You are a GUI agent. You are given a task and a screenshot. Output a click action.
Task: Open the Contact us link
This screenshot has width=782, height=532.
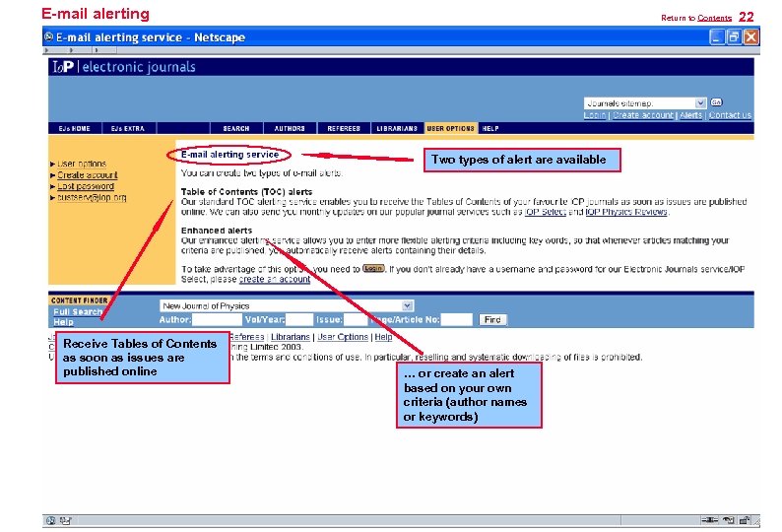[730, 115]
